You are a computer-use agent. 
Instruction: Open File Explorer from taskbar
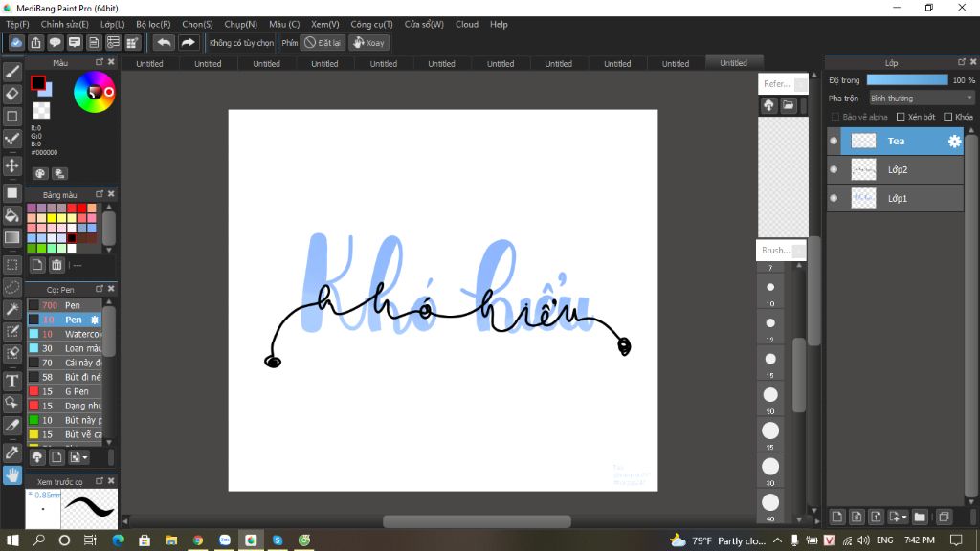pyautogui.click(x=171, y=540)
